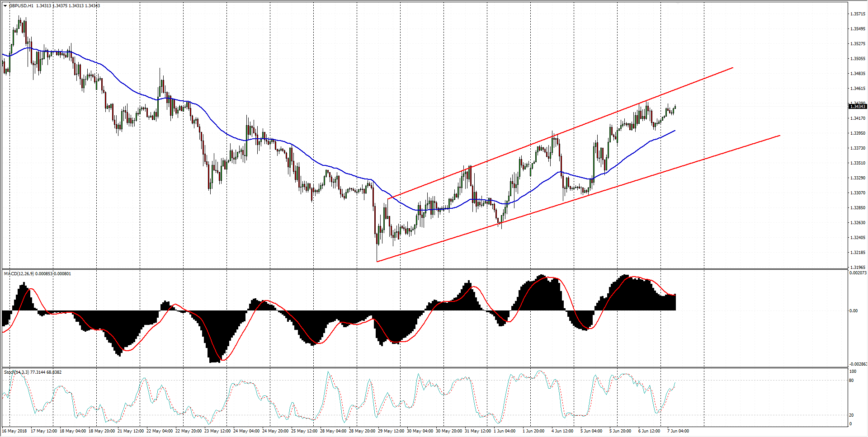This screenshot has height=437, width=868.
Task: Click the 1.35715 price axis label
Action: pos(858,14)
